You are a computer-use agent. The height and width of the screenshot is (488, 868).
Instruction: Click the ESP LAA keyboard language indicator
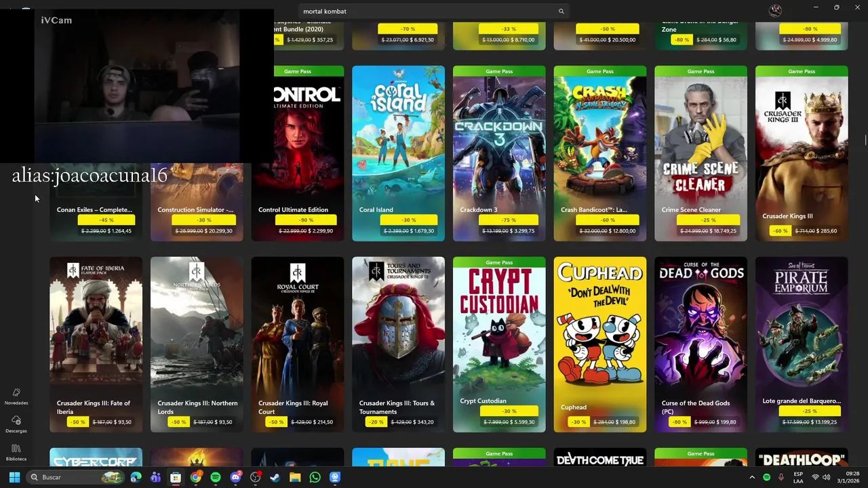(x=798, y=477)
